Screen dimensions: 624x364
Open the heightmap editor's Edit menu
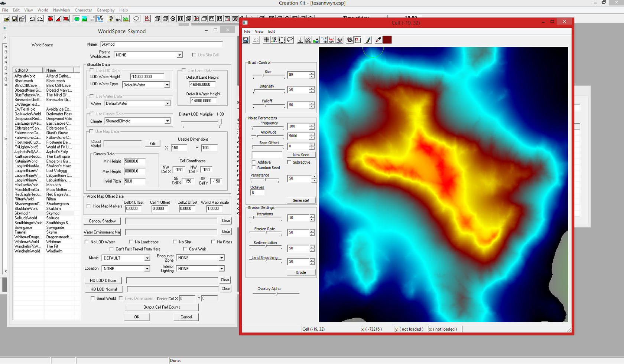click(272, 32)
